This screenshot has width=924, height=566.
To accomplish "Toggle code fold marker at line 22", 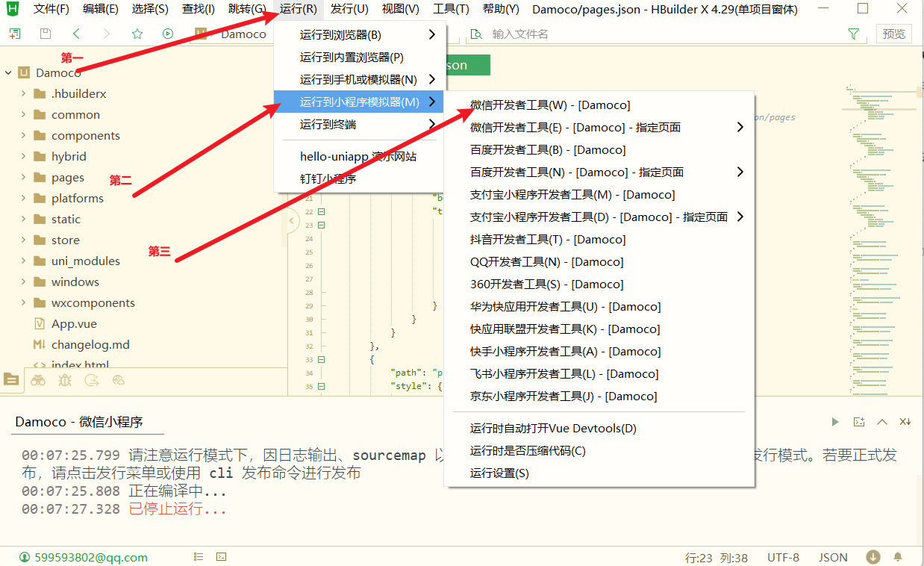I will pyautogui.click(x=322, y=212).
